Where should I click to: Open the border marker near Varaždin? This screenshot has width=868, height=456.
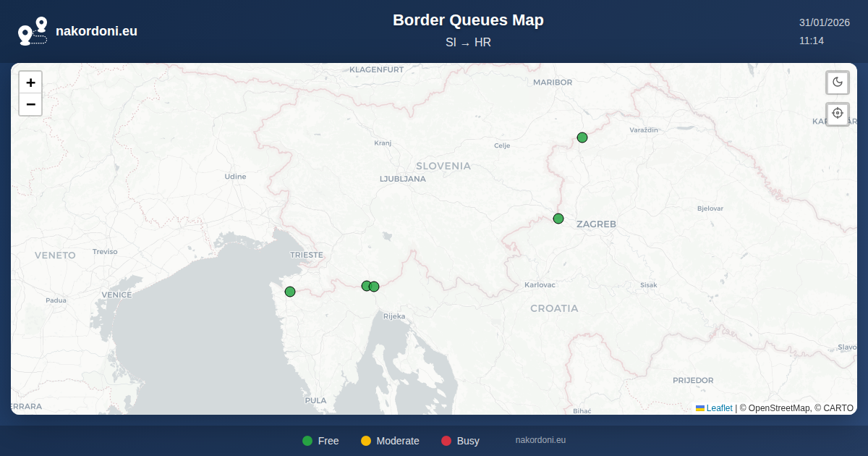[x=582, y=138]
